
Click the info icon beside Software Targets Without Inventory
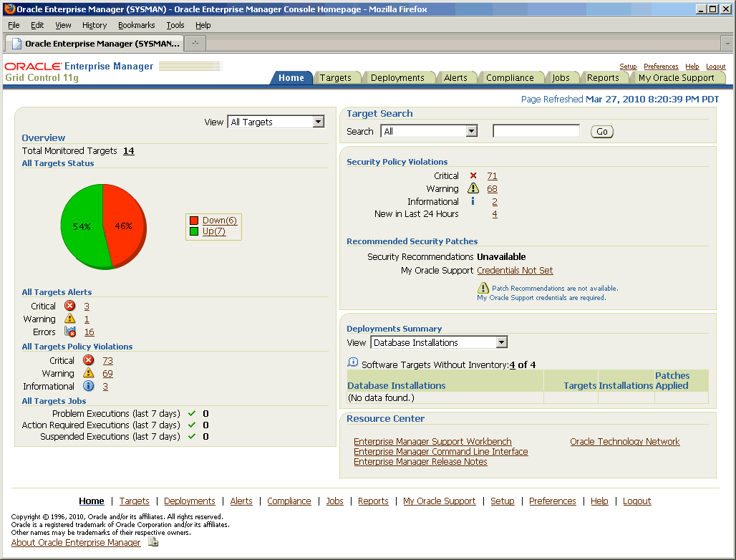coord(352,362)
